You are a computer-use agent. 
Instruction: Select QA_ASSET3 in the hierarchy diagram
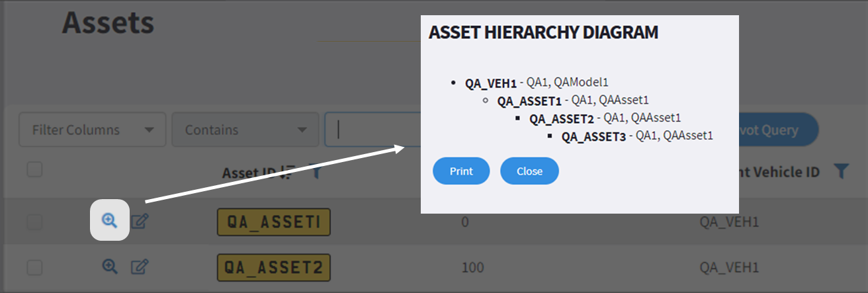click(x=593, y=137)
